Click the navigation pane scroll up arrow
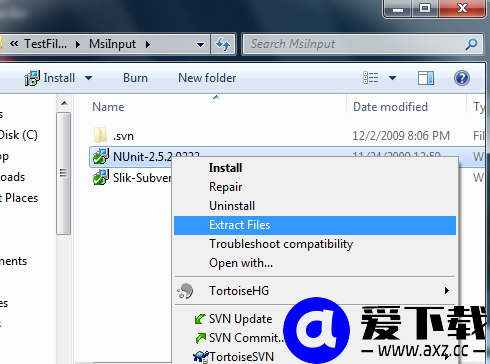Screen dimensions: 490x364 pos(64,103)
